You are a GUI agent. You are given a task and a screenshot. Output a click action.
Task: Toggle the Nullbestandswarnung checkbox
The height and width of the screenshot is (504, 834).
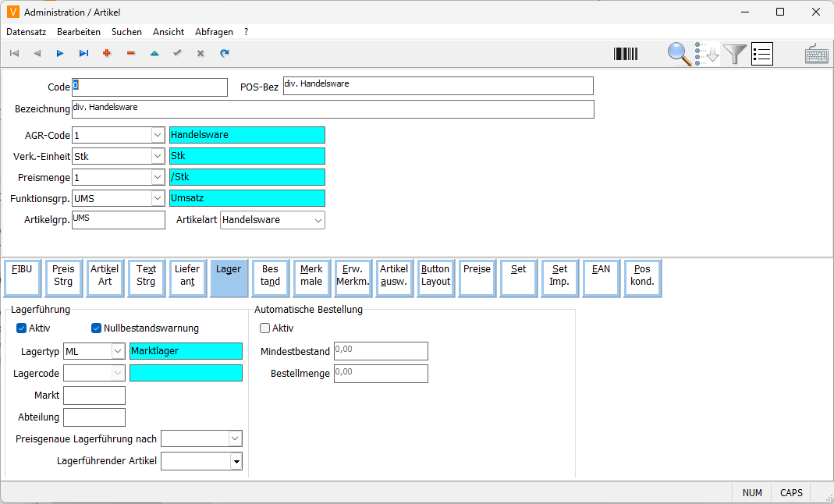click(x=97, y=328)
